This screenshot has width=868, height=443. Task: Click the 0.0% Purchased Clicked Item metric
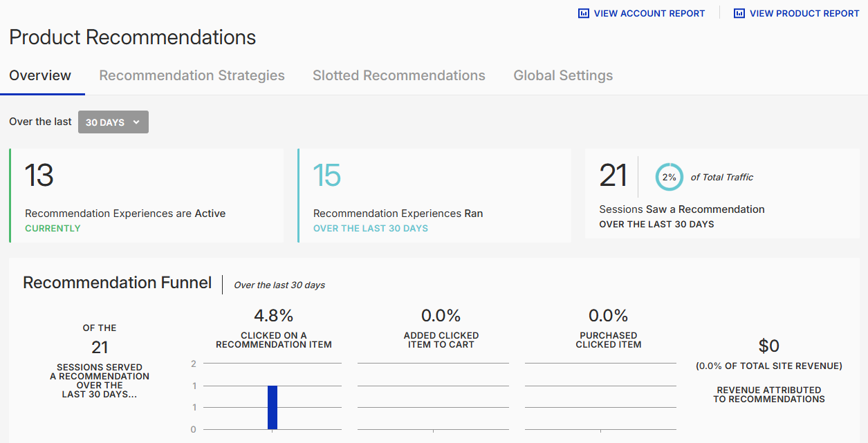tap(609, 316)
